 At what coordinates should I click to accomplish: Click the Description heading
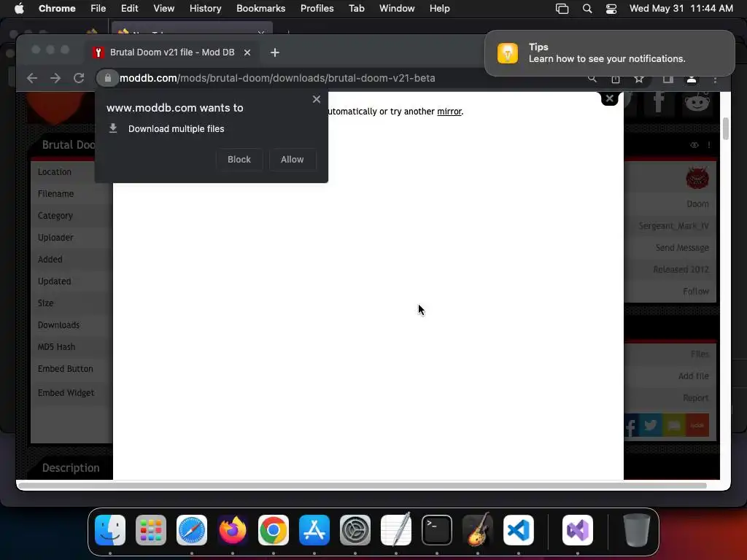pyautogui.click(x=71, y=468)
